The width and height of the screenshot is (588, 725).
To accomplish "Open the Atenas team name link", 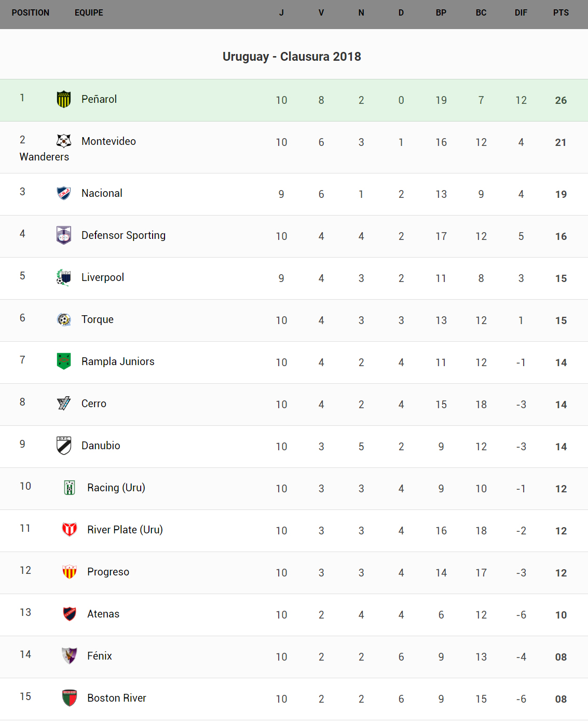I will [x=103, y=614].
